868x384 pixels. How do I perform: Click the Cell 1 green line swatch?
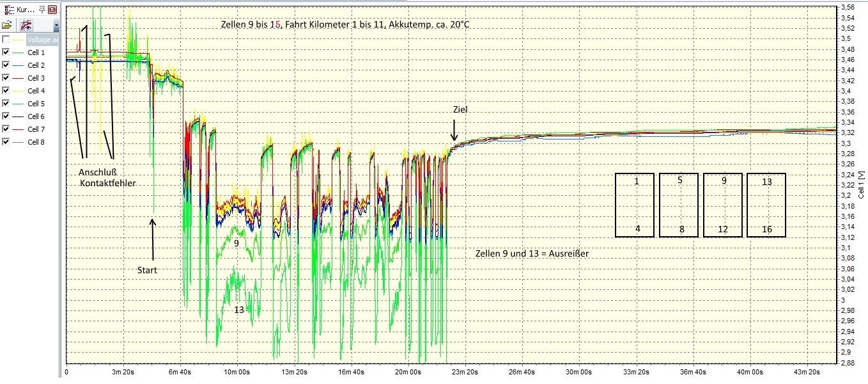pyautogui.click(x=18, y=52)
